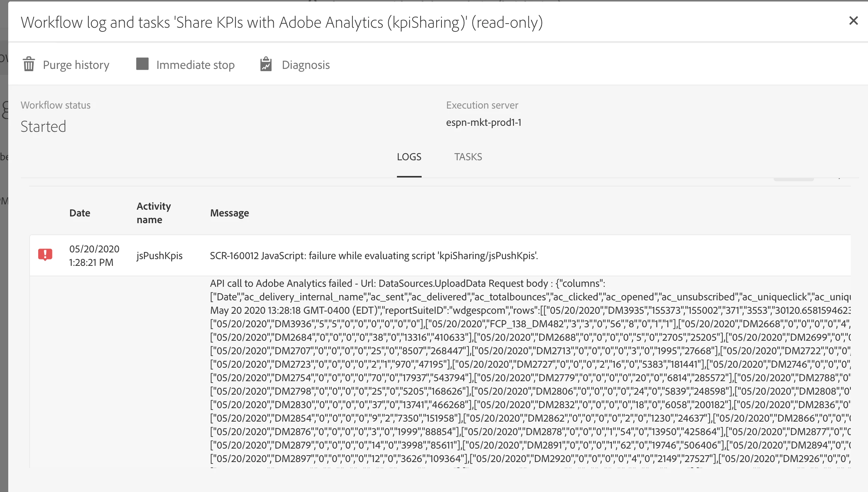Select the 05/20/2020 1:28:21 PM log date

coord(94,256)
